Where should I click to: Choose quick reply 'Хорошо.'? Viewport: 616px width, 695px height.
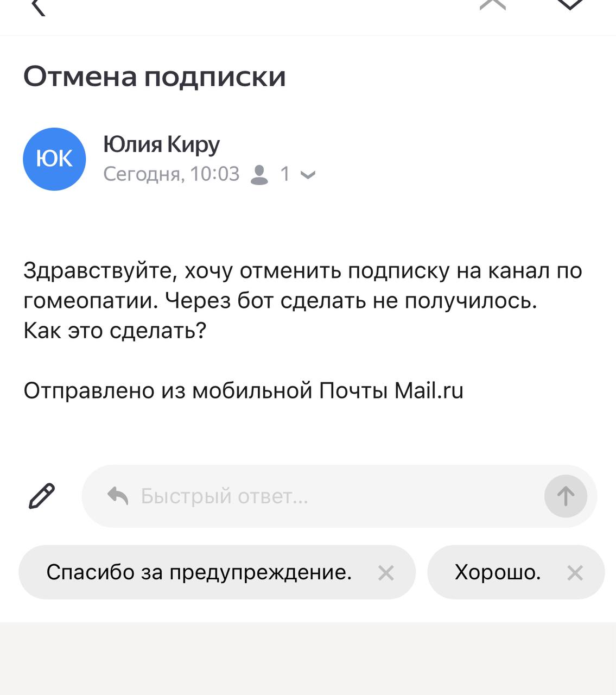click(498, 572)
